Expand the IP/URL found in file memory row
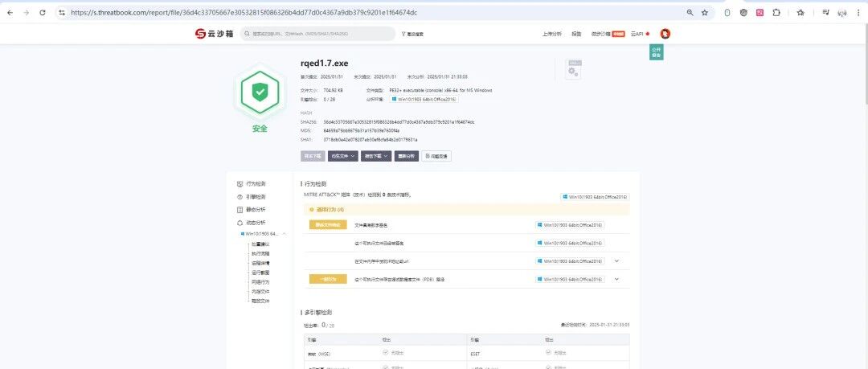 pos(616,260)
